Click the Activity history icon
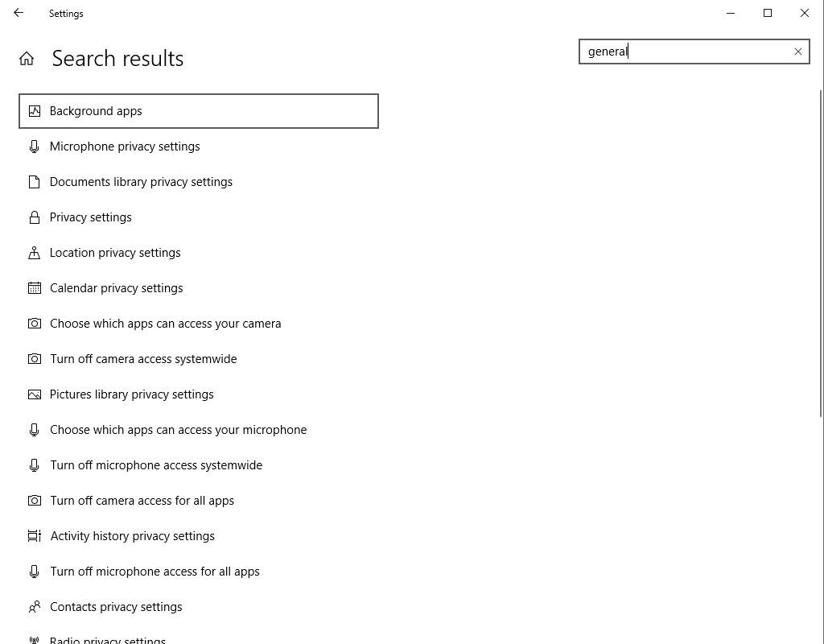This screenshot has height=644, width=824. click(x=34, y=536)
